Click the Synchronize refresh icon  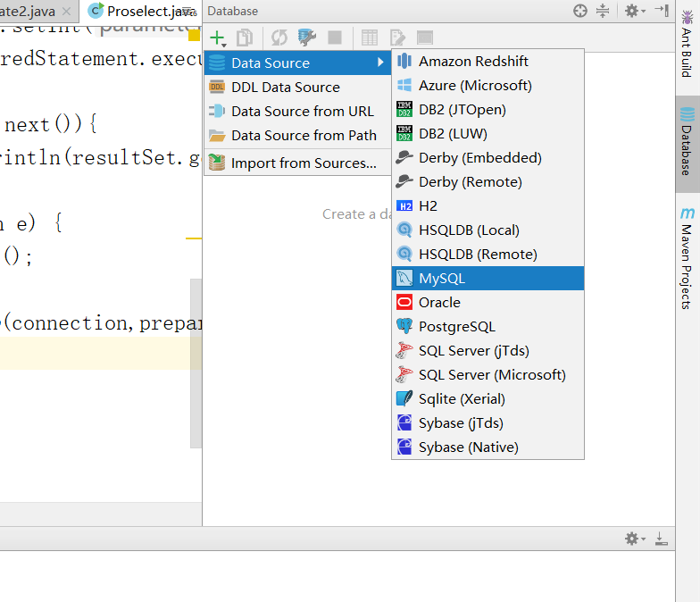[279, 38]
